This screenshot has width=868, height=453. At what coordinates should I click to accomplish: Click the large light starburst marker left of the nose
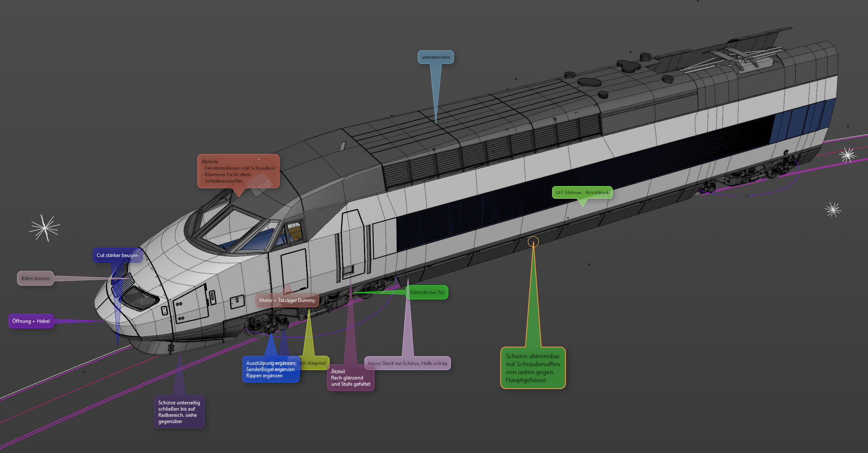(x=45, y=228)
